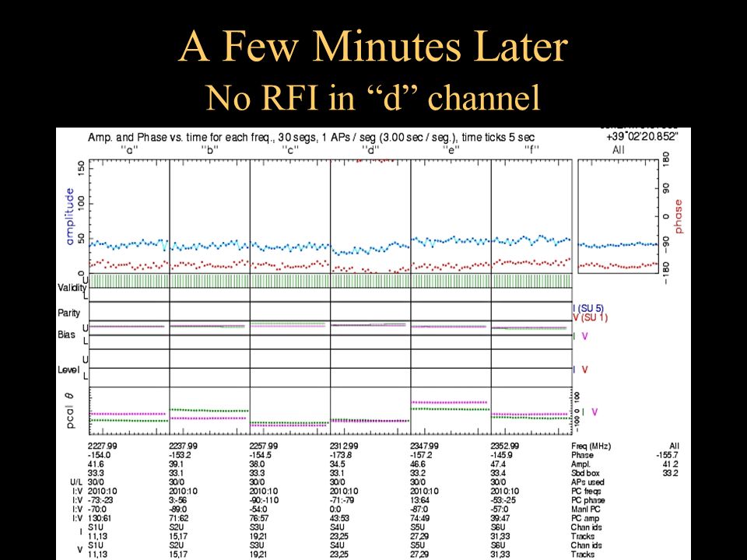Select the "e" channel label above the plot

coord(451,149)
